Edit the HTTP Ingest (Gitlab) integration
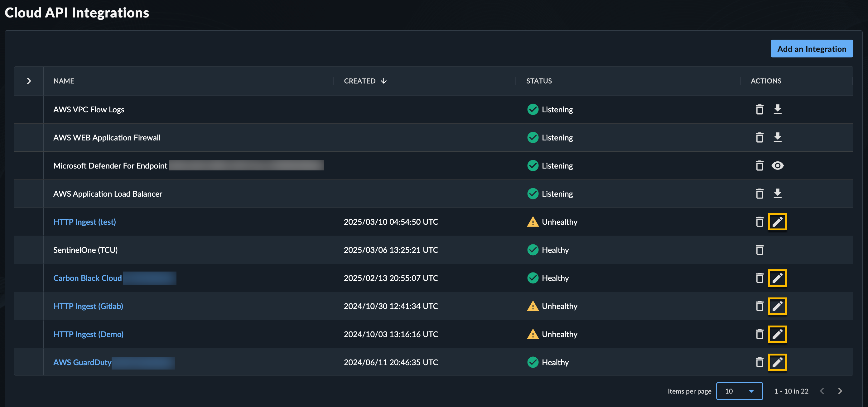Image resolution: width=868 pixels, height=407 pixels. pos(777,306)
